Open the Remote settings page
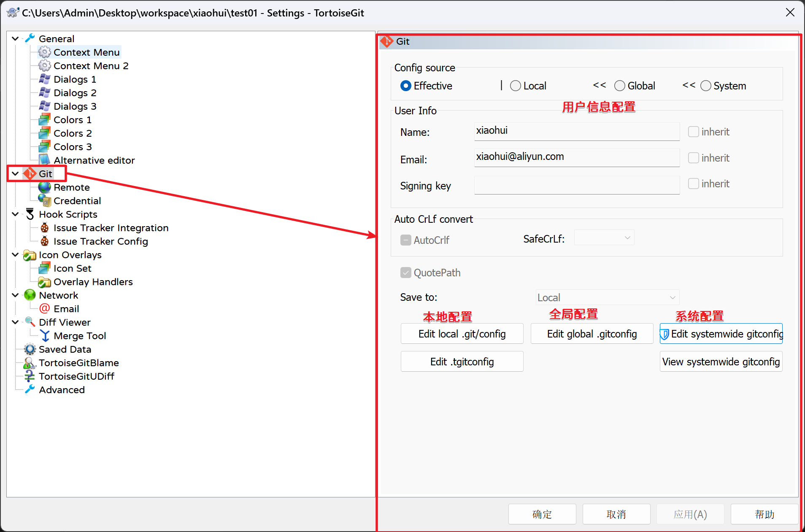The width and height of the screenshot is (805, 532). 72,187
